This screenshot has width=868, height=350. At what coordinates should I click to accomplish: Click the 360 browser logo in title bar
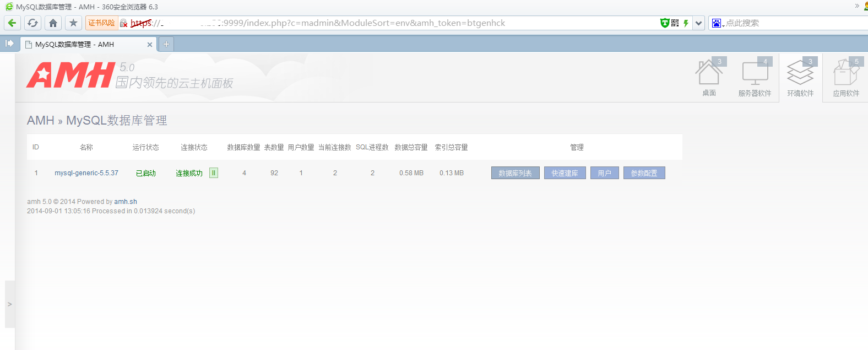[9, 7]
